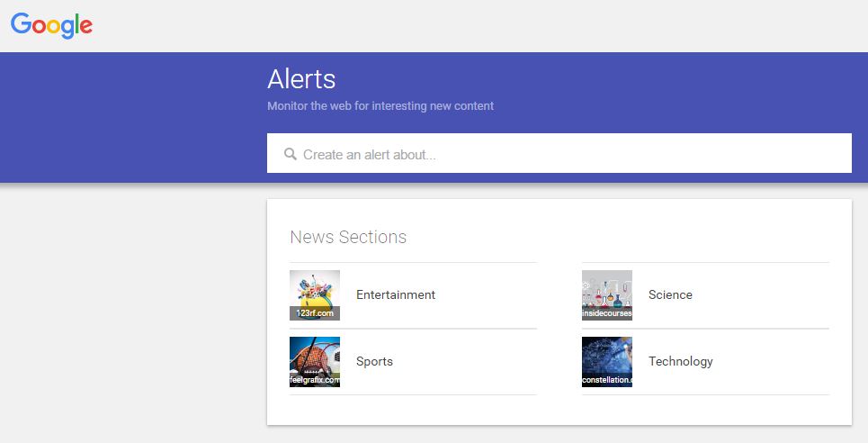Image resolution: width=868 pixels, height=443 pixels.
Task: Click the Google logo
Action: (x=51, y=25)
